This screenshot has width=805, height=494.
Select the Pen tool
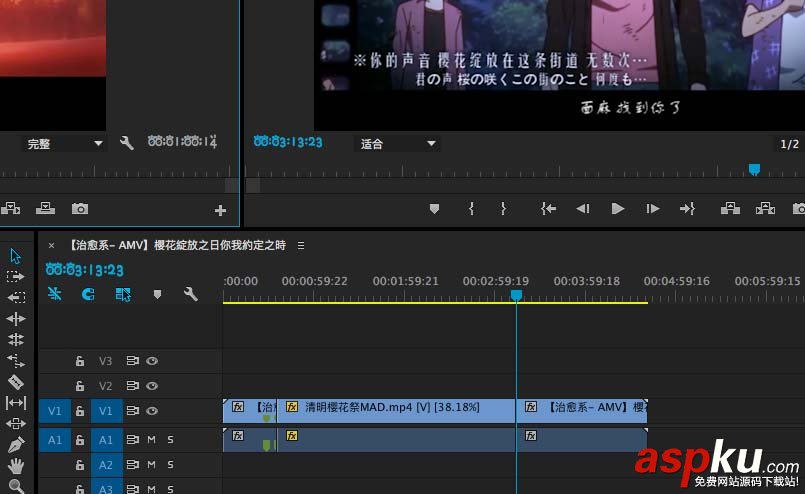(x=15, y=444)
